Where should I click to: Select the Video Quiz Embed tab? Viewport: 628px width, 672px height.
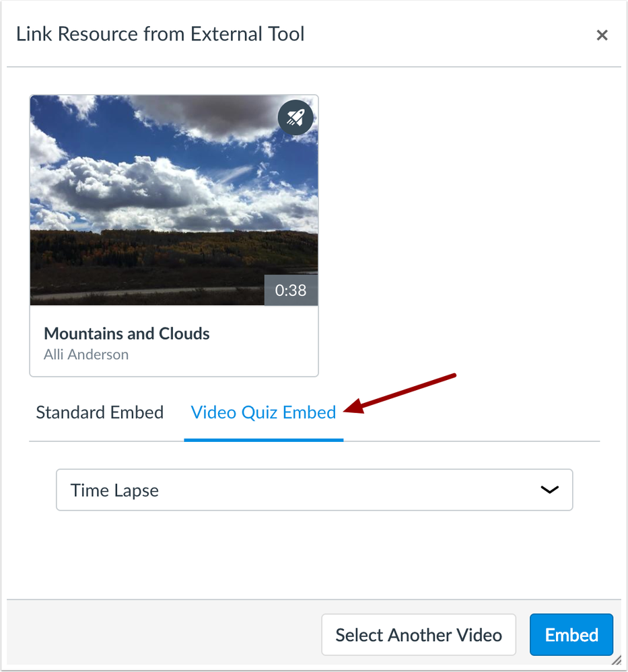click(263, 412)
